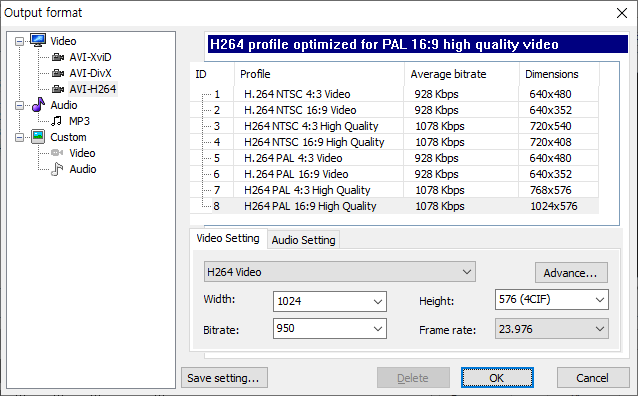This screenshot has width=638, height=396.
Task: Click the camera icon next to AVI-DivX
Action: 58,73
